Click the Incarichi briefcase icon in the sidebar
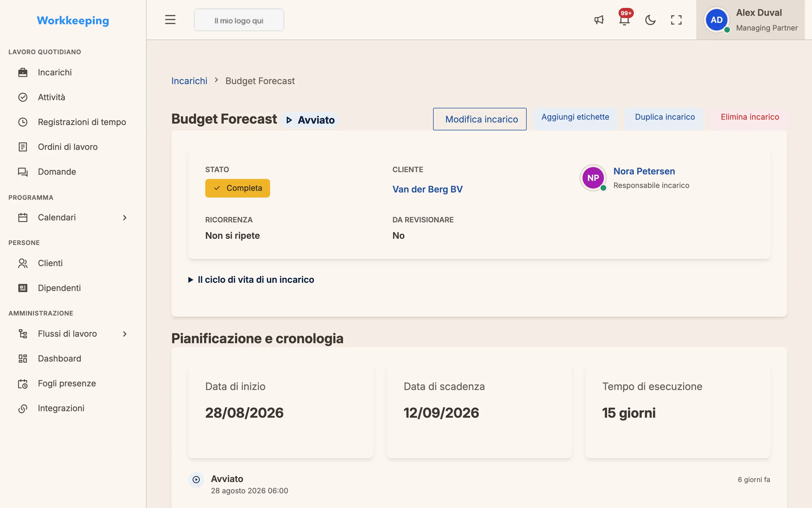This screenshot has width=812, height=508. coord(23,72)
